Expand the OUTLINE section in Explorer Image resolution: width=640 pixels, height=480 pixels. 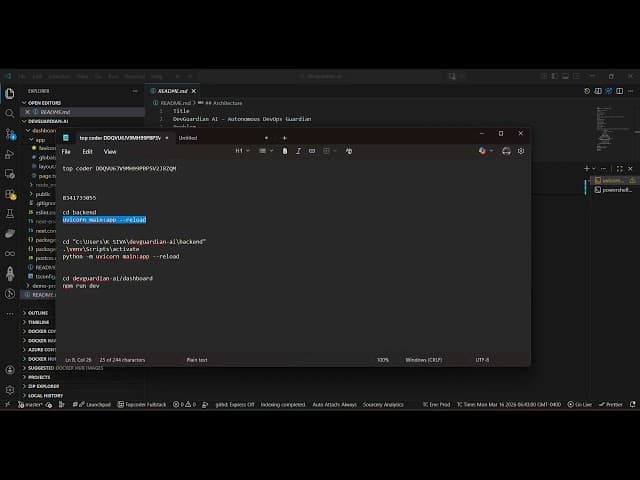pyautogui.click(x=38, y=313)
